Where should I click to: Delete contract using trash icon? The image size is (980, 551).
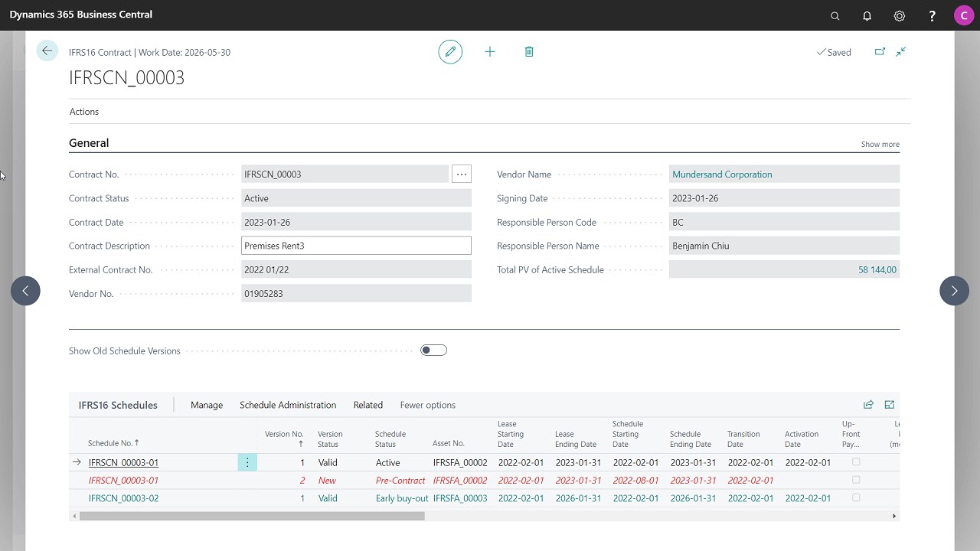(x=529, y=52)
